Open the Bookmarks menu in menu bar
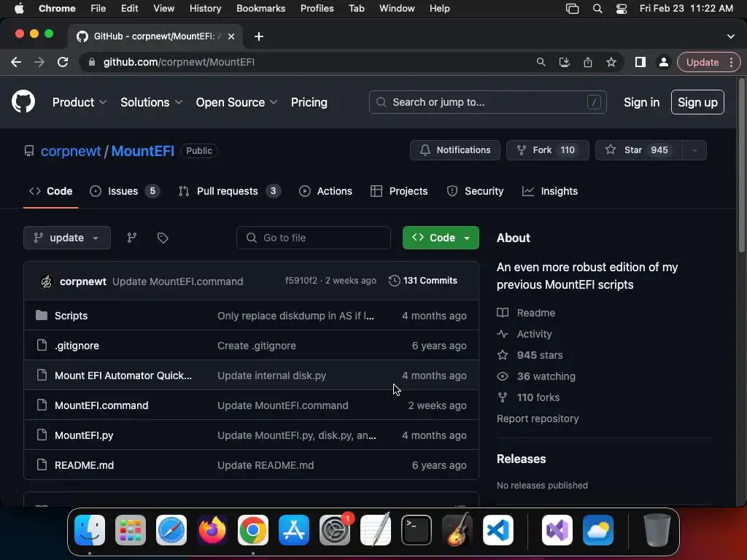The image size is (747, 560). pyautogui.click(x=260, y=9)
